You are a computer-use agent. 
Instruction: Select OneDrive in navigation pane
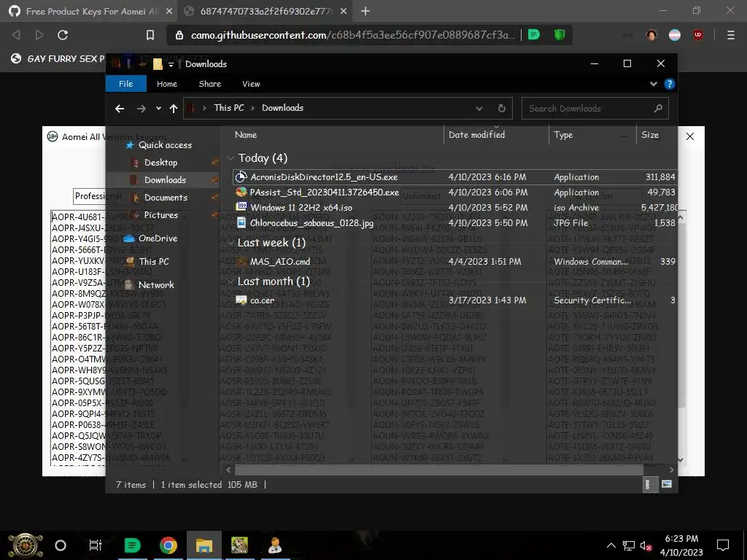click(x=158, y=238)
